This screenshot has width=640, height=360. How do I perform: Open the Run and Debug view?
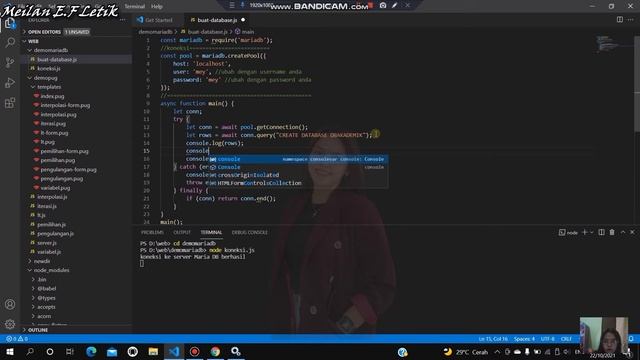pos(10,82)
